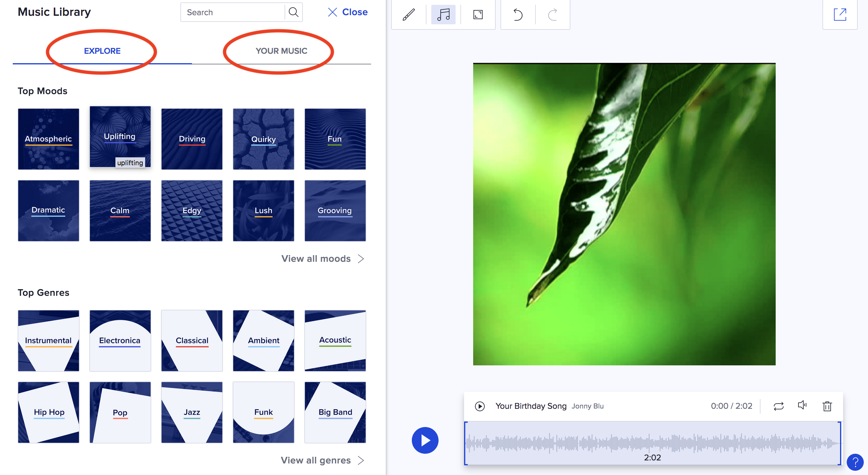Select the music note tool

point(443,15)
